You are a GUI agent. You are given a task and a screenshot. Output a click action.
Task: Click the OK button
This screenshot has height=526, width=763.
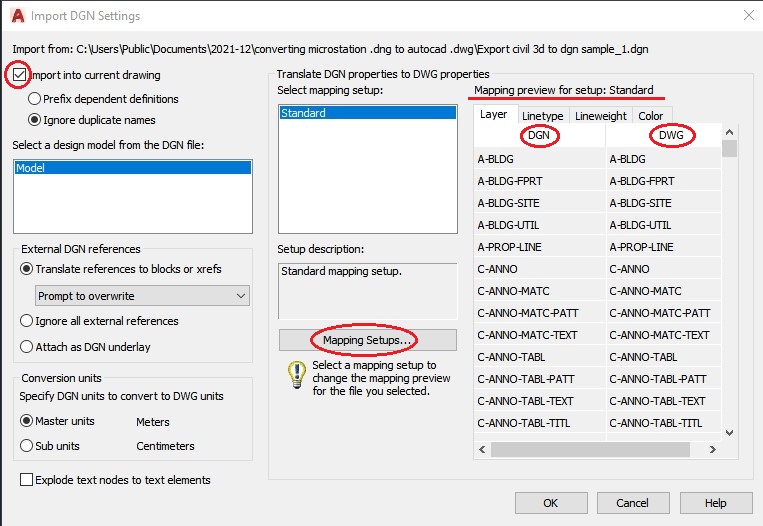click(x=551, y=503)
